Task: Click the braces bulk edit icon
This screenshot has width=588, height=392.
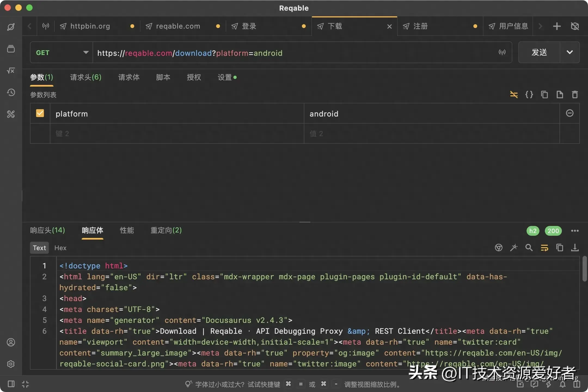Action: point(529,94)
